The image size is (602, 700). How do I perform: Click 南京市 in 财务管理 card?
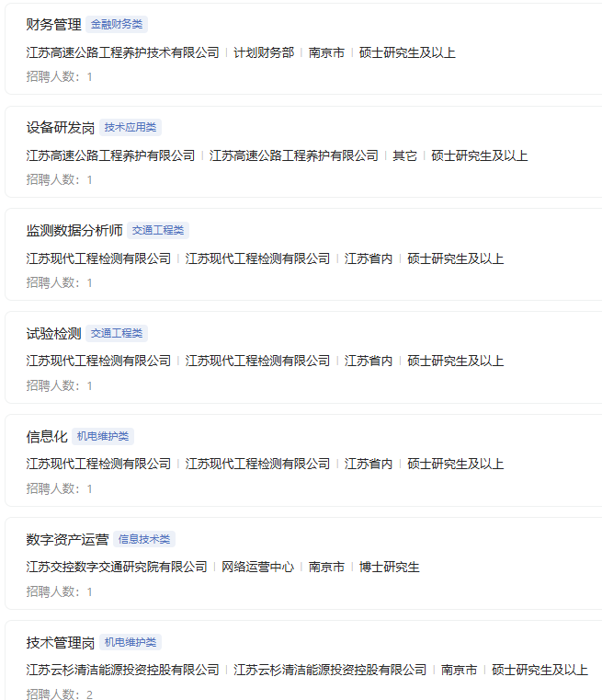point(326,52)
